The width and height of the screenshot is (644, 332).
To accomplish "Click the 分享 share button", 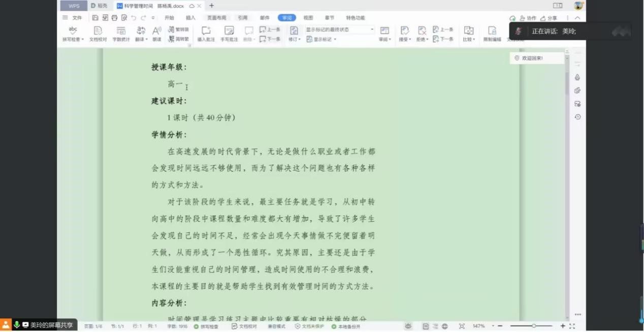I will click(x=549, y=18).
